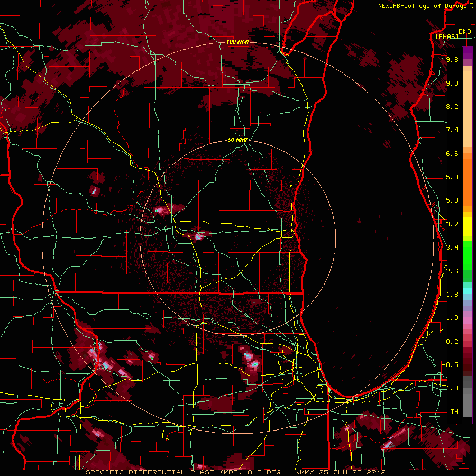
Task: Click the 0.2 value on the scale
Action: [x=452, y=342]
